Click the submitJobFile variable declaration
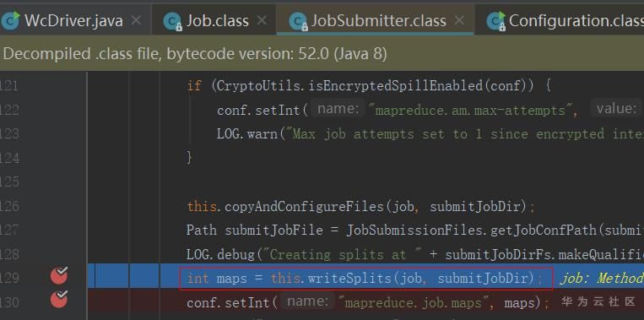Screen dimensions: 644x320 tap(274, 230)
